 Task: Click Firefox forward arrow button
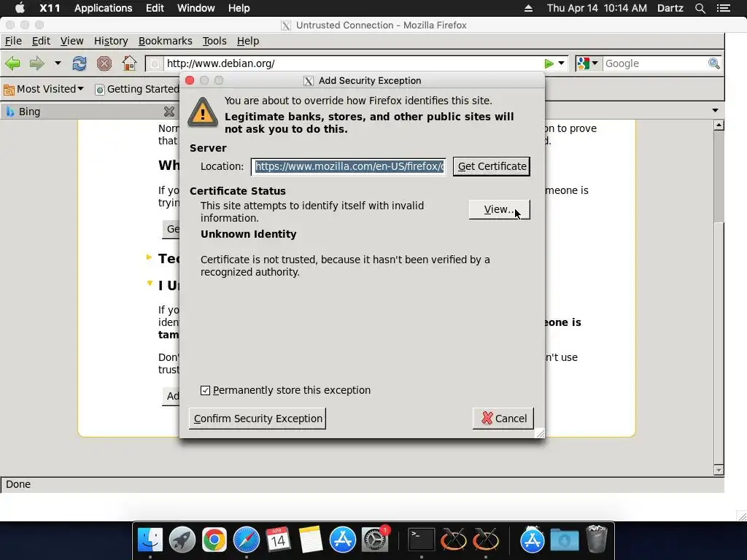(36, 63)
